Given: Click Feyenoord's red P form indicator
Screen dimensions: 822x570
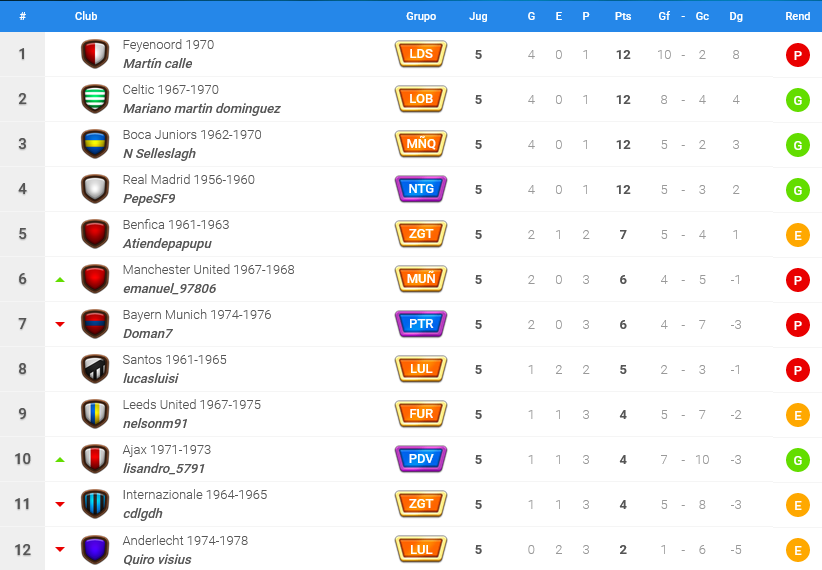Looking at the screenshot, I should [797, 55].
